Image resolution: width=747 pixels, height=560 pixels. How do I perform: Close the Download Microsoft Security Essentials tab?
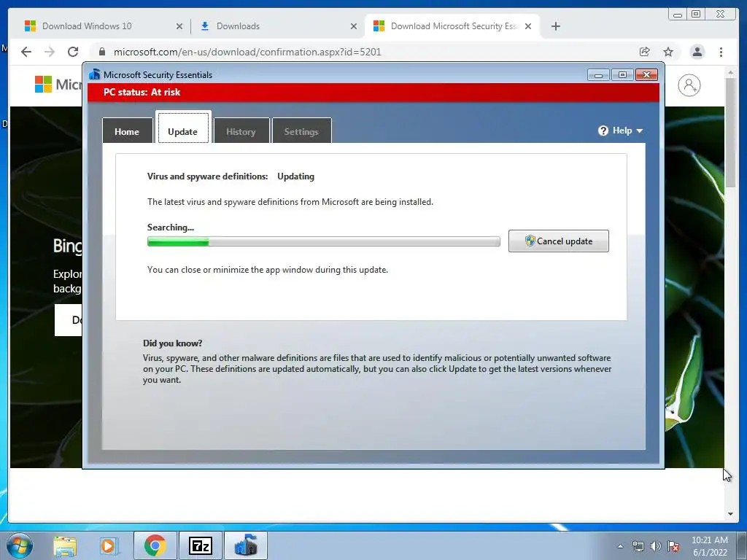point(528,27)
